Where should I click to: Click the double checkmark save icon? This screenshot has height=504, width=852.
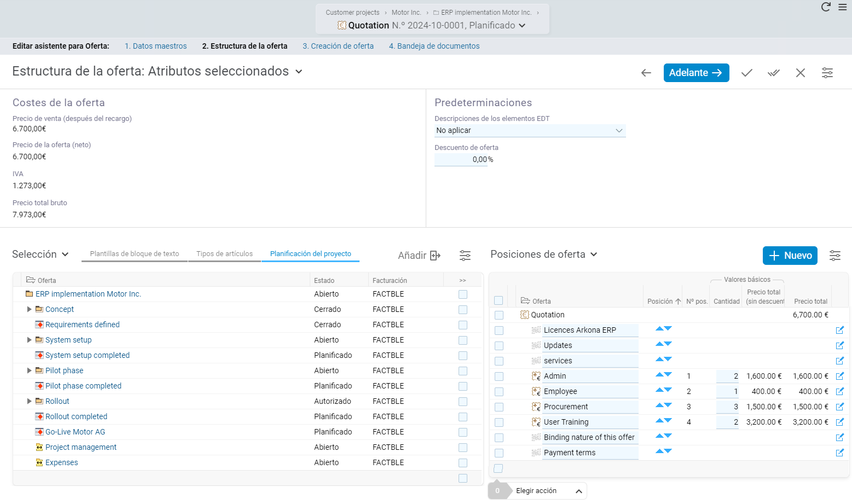click(774, 73)
